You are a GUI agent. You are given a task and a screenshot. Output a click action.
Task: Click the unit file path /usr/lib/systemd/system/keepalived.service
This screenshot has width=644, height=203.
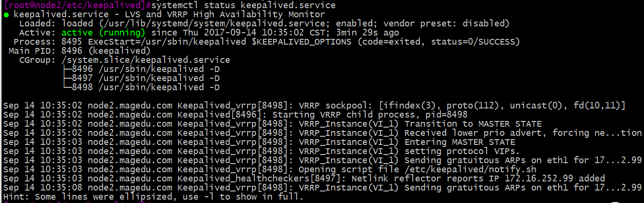[x=215, y=24]
